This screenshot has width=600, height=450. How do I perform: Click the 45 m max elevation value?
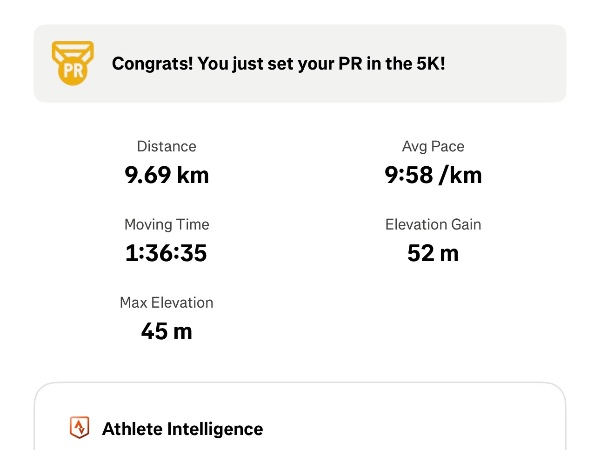click(x=166, y=331)
